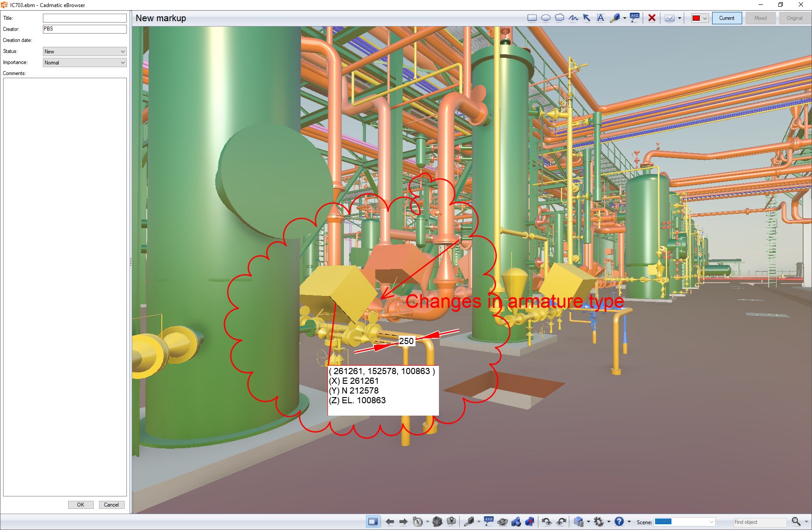Expand the envelope send options arrow
The width and height of the screenshot is (812, 530).
coord(679,18)
